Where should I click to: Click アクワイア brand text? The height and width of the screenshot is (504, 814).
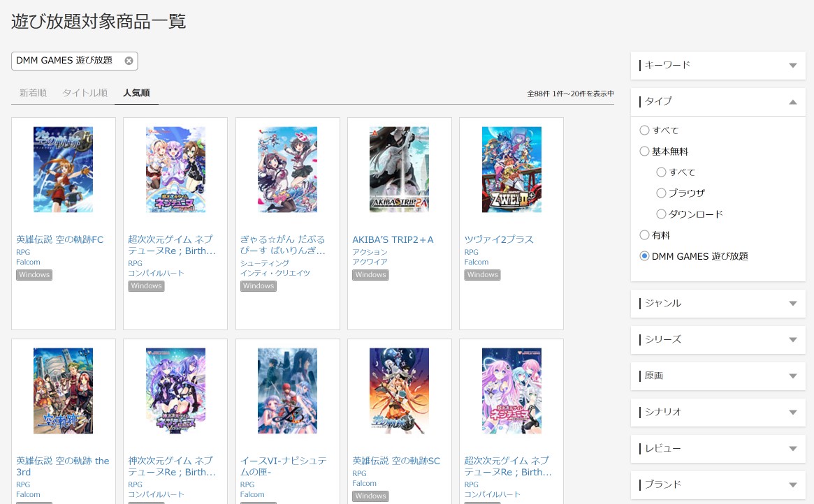(370, 262)
